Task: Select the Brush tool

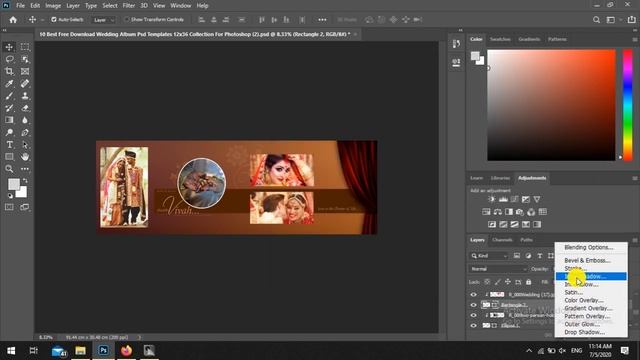Action: coord(9,96)
